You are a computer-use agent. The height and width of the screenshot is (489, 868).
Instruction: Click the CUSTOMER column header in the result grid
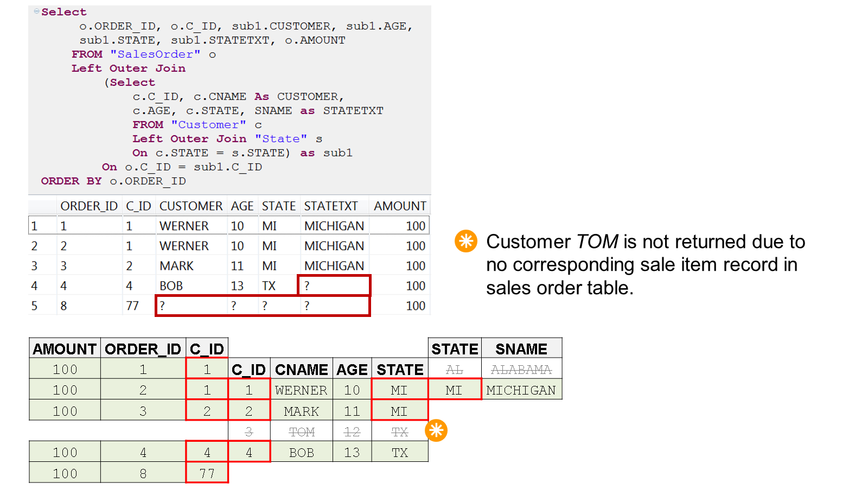pos(190,206)
